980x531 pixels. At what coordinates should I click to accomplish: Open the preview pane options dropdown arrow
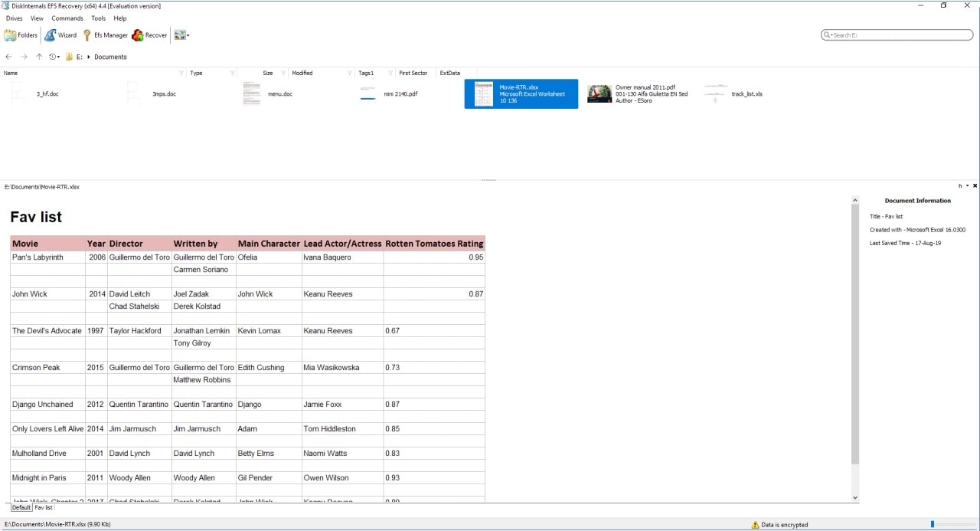point(968,186)
